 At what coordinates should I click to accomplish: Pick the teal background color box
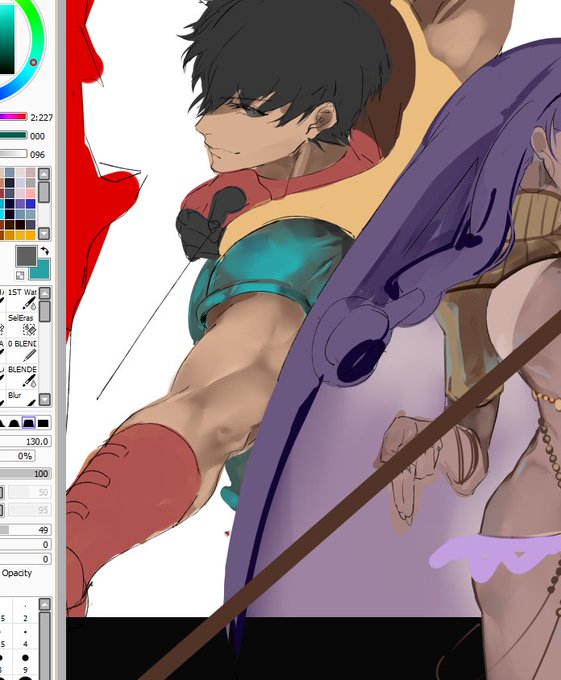coord(40,270)
